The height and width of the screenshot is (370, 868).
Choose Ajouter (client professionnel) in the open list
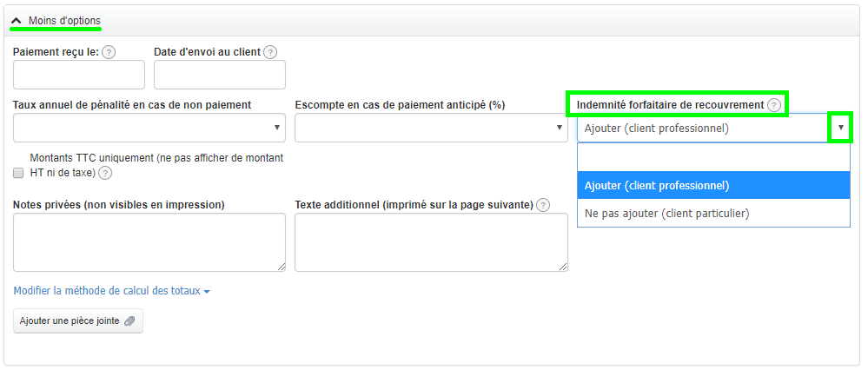point(713,185)
